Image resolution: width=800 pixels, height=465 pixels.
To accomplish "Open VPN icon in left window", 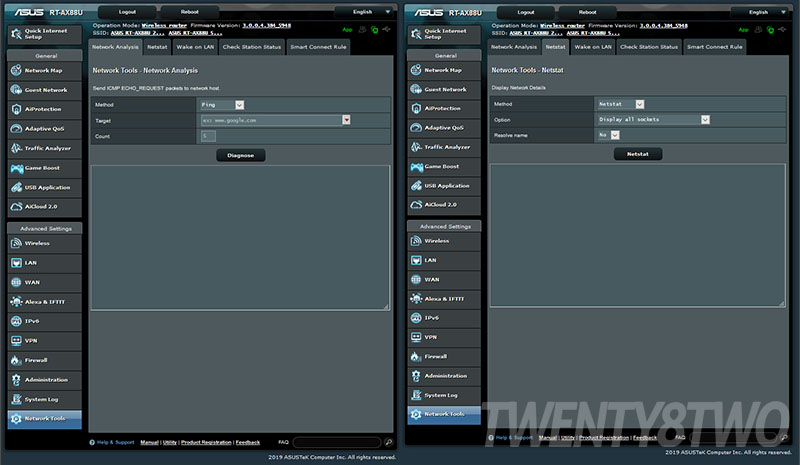I will click(16, 340).
